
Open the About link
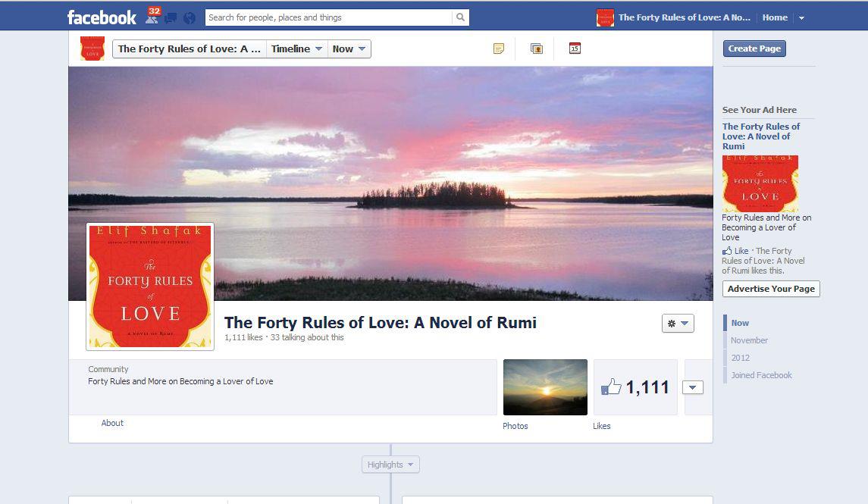[x=112, y=423]
